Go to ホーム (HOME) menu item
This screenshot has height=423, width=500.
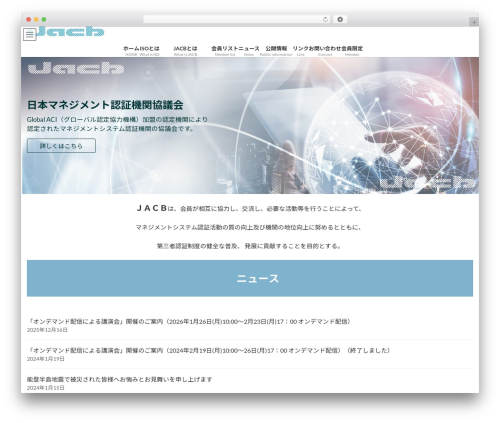131,50
